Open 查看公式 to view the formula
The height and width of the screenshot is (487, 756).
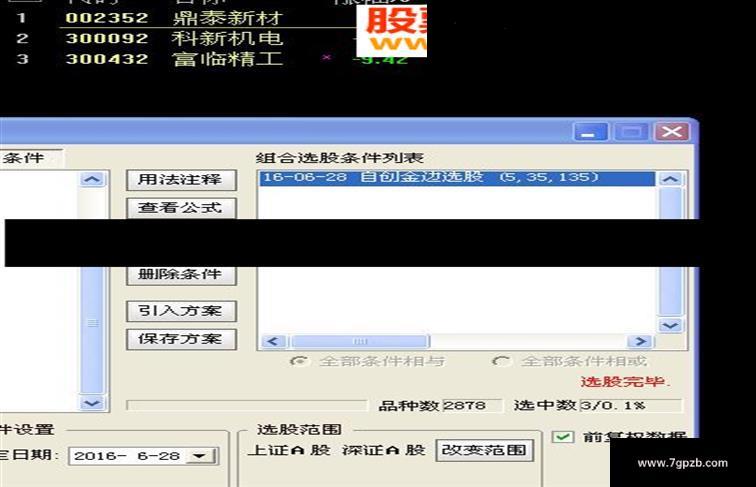pyautogui.click(x=181, y=208)
